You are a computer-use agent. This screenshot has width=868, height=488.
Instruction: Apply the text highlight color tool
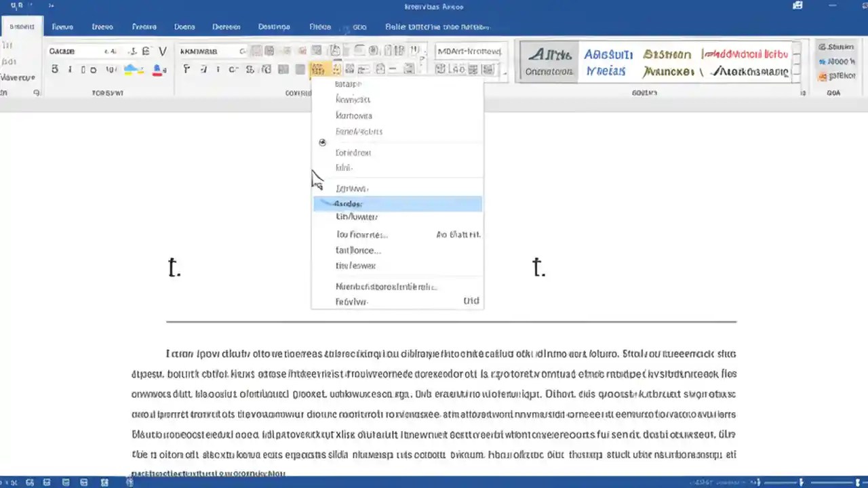click(x=132, y=68)
